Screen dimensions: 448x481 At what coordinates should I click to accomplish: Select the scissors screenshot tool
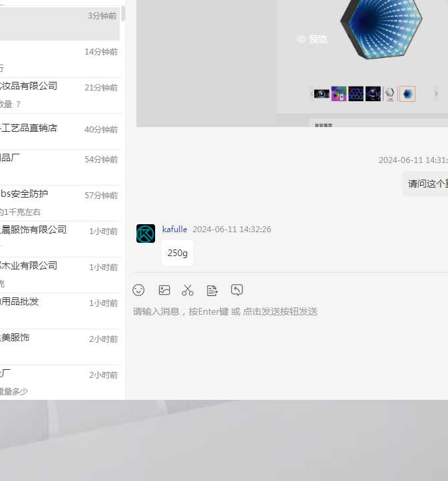point(188,290)
